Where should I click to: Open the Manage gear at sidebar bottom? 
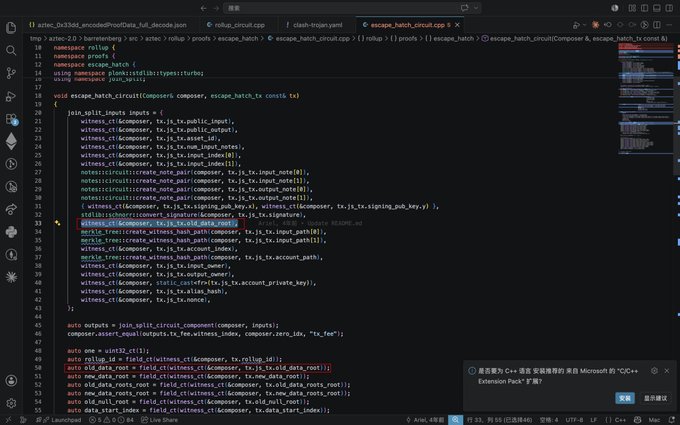[x=11, y=403]
